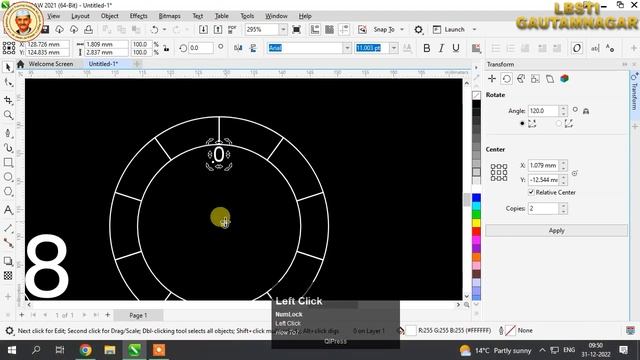Open the Help menu
This screenshot has height=360, width=640.
click(305, 16)
